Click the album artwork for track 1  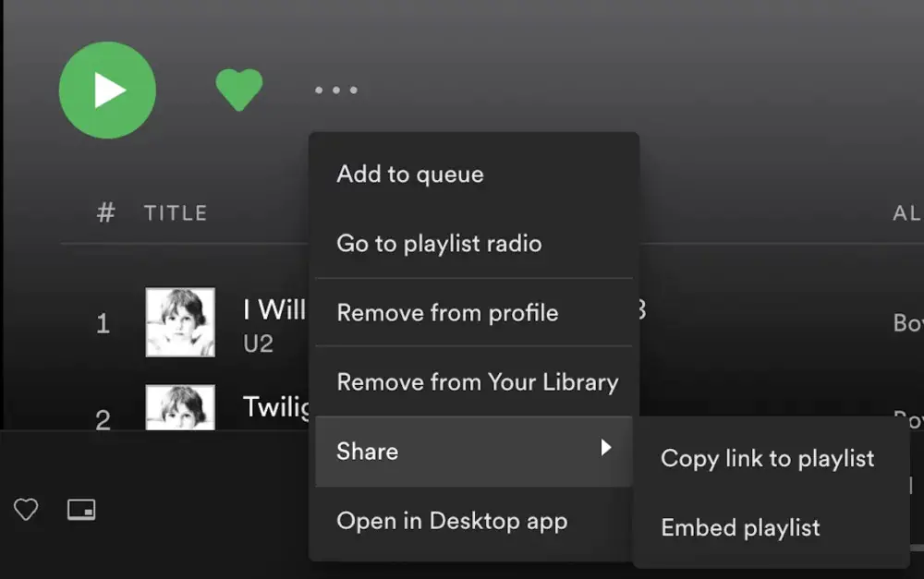click(179, 322)
